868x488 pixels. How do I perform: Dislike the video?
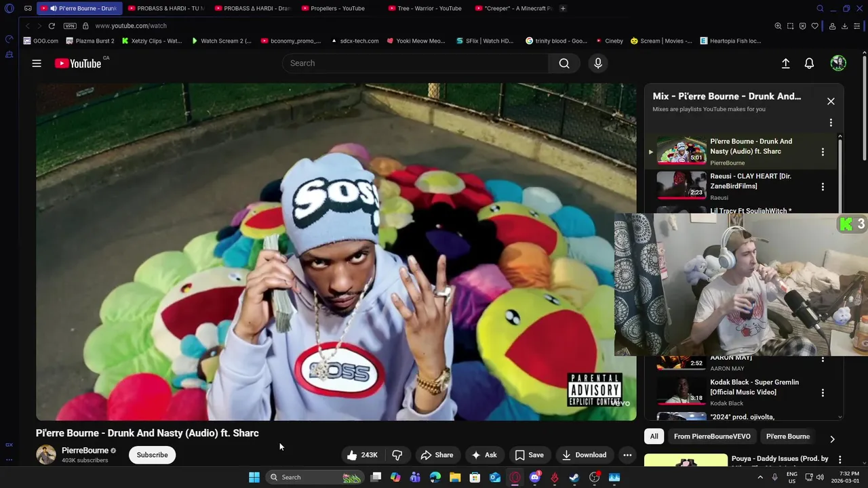pos(397,455)
